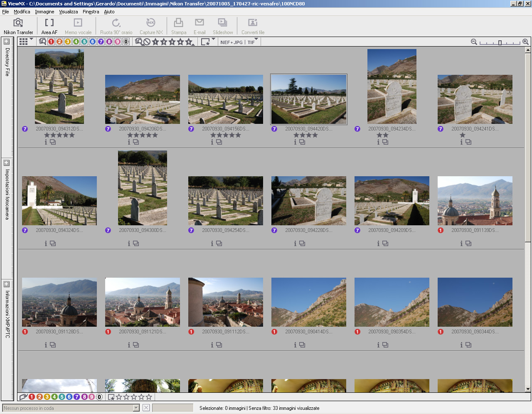Expand the Informazioni XMP/IPTC panel

coord(7,284)
